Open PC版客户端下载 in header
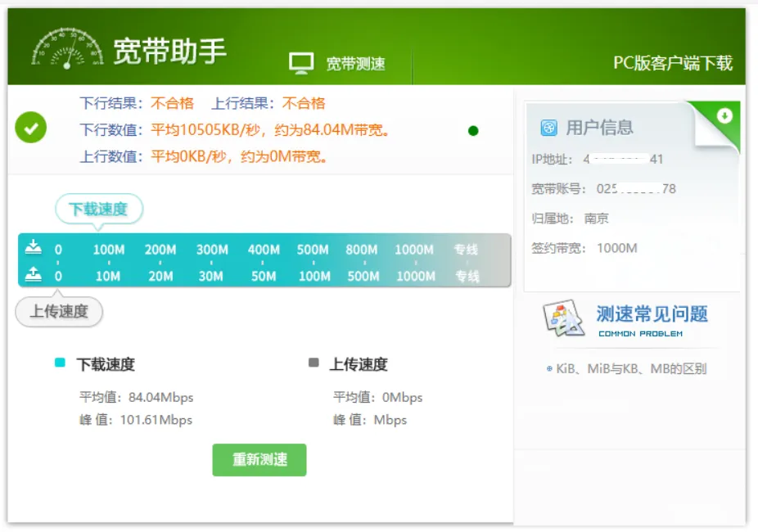This screenshot has width=758, height=532. click(x=672, y=63)
